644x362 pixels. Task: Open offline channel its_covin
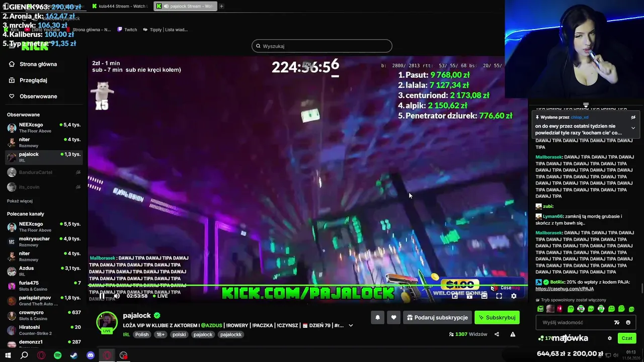coord(44,187)
